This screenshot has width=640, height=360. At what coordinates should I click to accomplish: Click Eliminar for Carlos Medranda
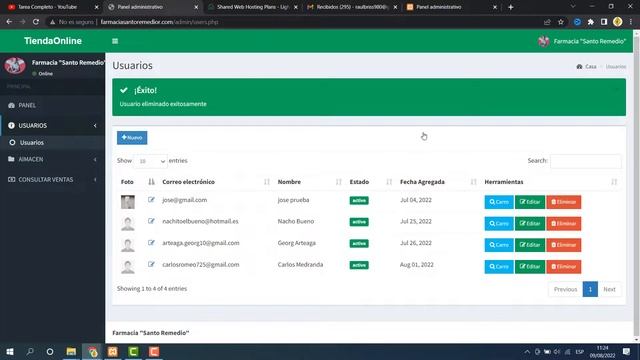[x=564, y=267]
